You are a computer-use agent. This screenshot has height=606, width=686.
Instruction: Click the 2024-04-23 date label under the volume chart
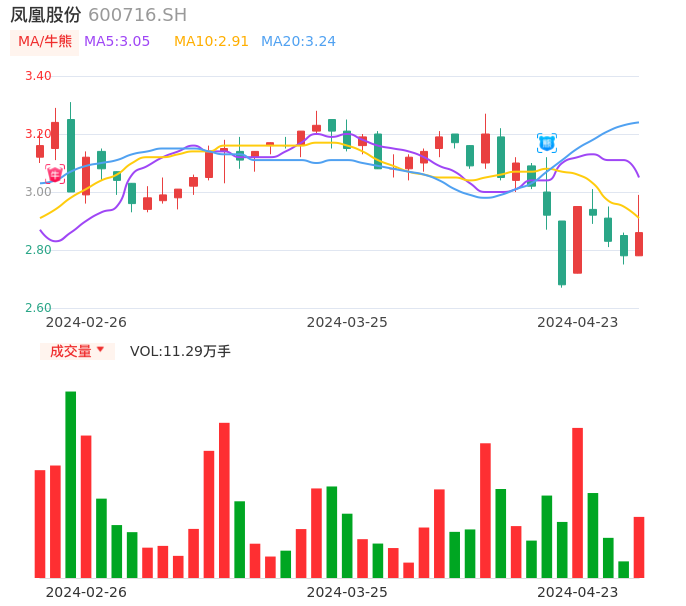(x=578, y=592)
